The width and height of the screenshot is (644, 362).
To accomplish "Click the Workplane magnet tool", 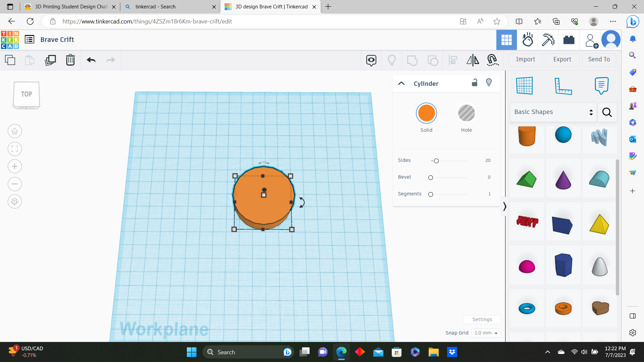I will [x=493, y=60].
